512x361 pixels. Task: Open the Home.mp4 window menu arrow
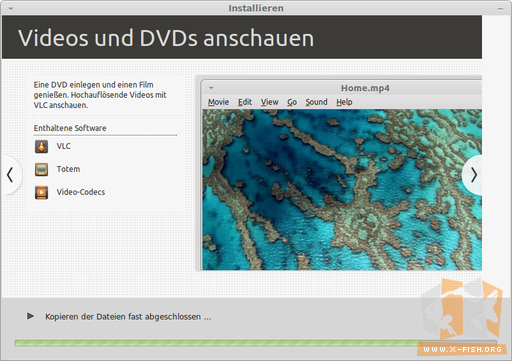click(x=211, y=88)
